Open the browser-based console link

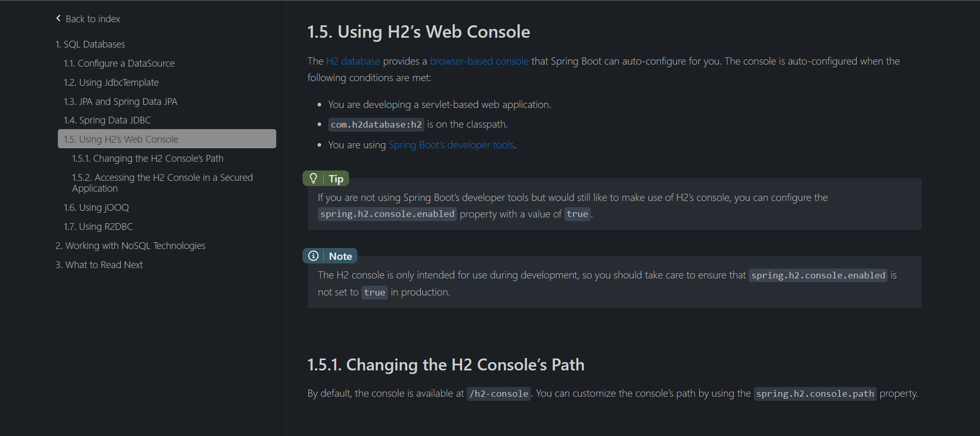click(479, 61)
